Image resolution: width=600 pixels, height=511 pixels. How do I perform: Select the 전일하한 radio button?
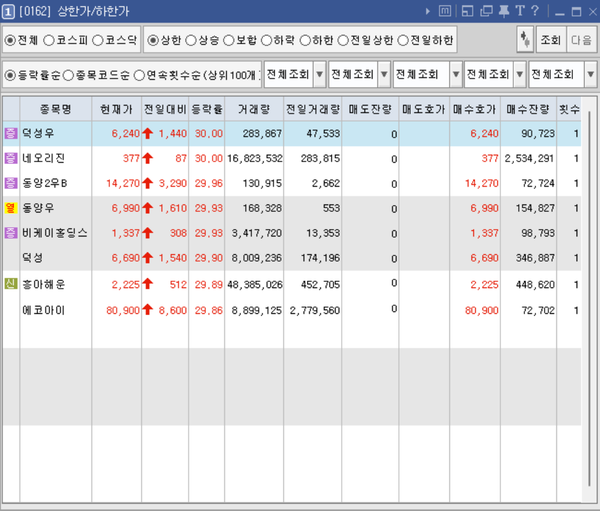[403, 40]
